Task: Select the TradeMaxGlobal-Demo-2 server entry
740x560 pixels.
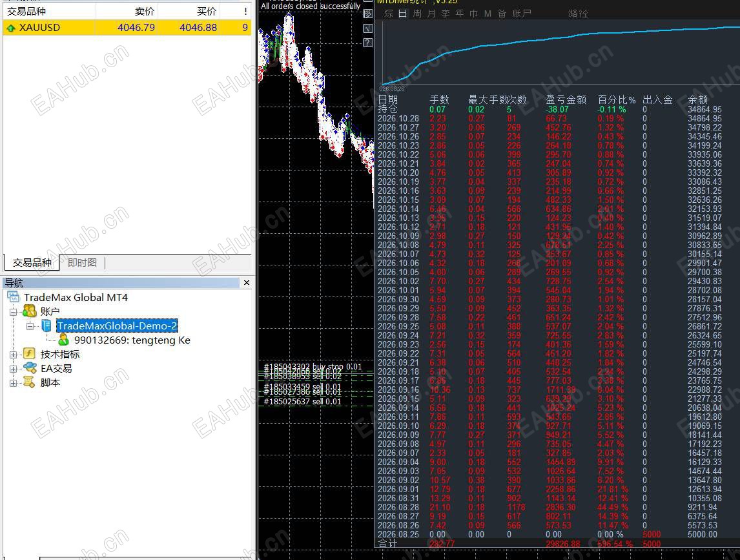Action: (117, 326)
